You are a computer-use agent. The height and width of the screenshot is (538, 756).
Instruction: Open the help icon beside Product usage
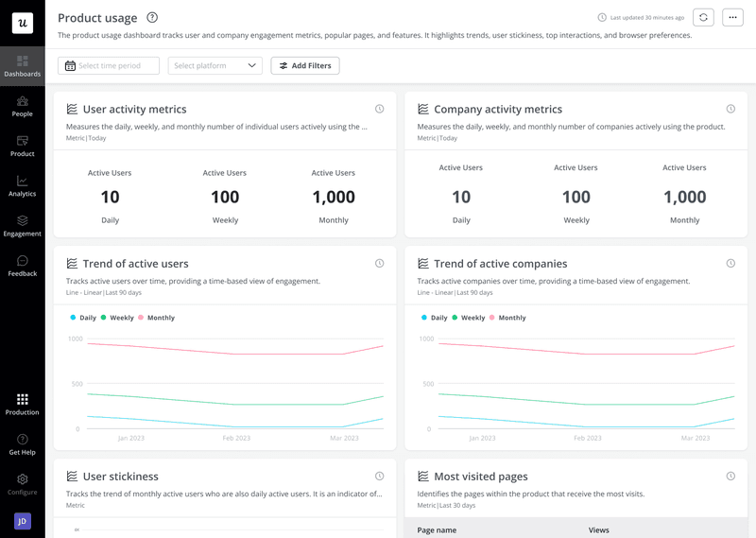(152, 18)
